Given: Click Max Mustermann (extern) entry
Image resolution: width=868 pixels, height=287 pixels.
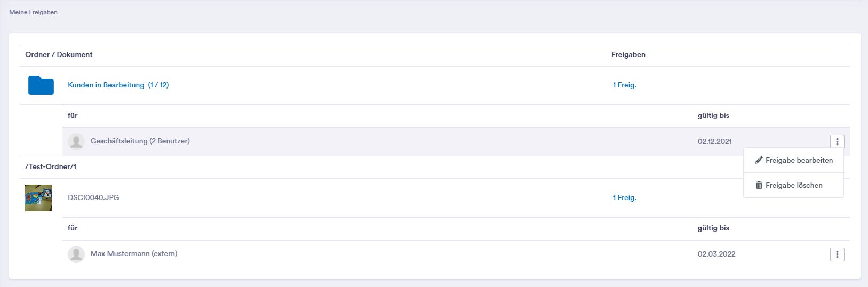Looking at the screenshot, I should pos(134,253).
